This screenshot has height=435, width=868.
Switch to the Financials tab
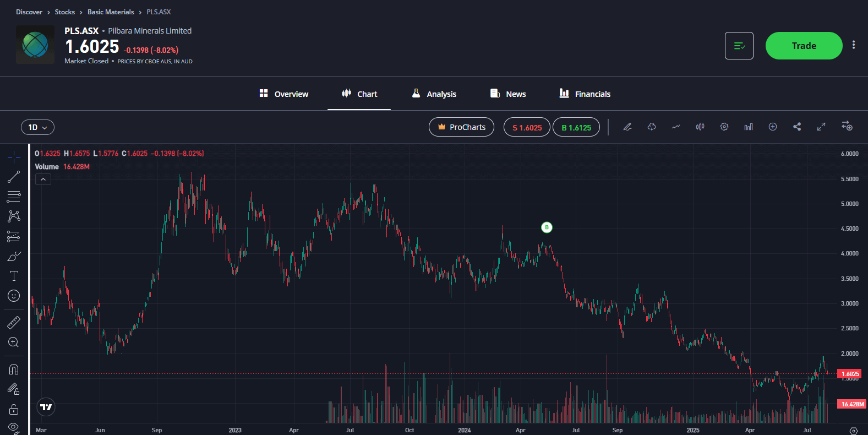click(x=585, y=94)
